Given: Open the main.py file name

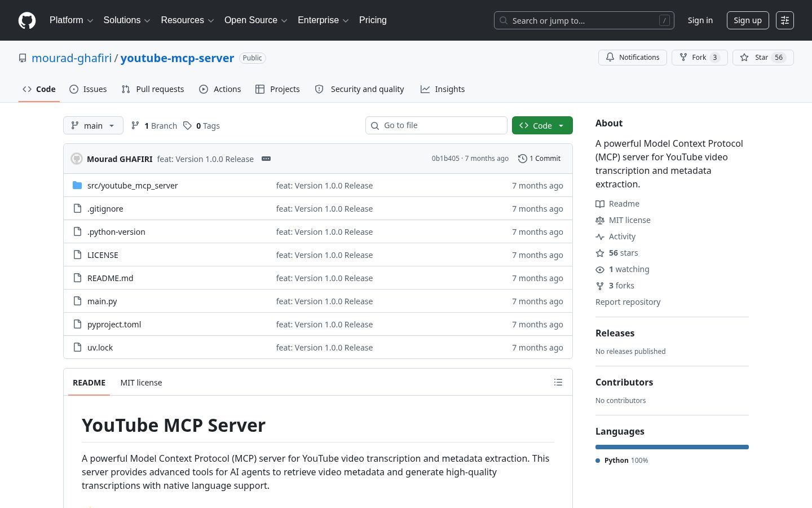Looking at the screenshot, I should [x=102, y=301].
